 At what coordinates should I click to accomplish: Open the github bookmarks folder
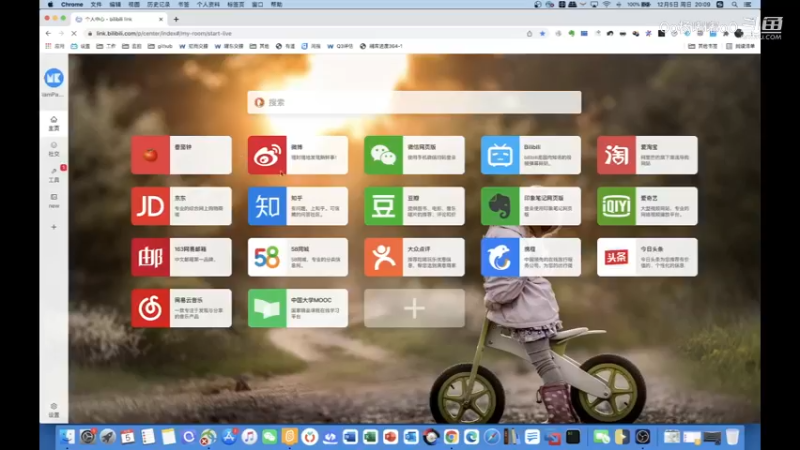click(160, 46)
